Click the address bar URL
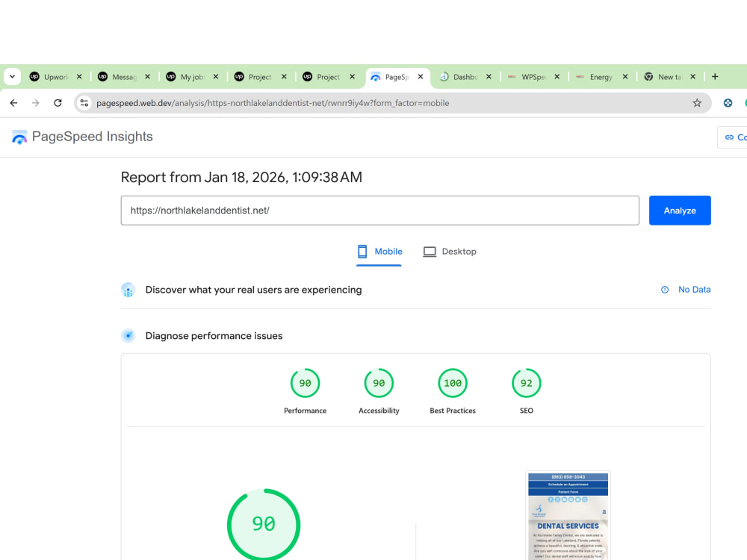Image resolution: width=747 pixels, height=560 pixels. pyautogui.click(x=273, y=103)
